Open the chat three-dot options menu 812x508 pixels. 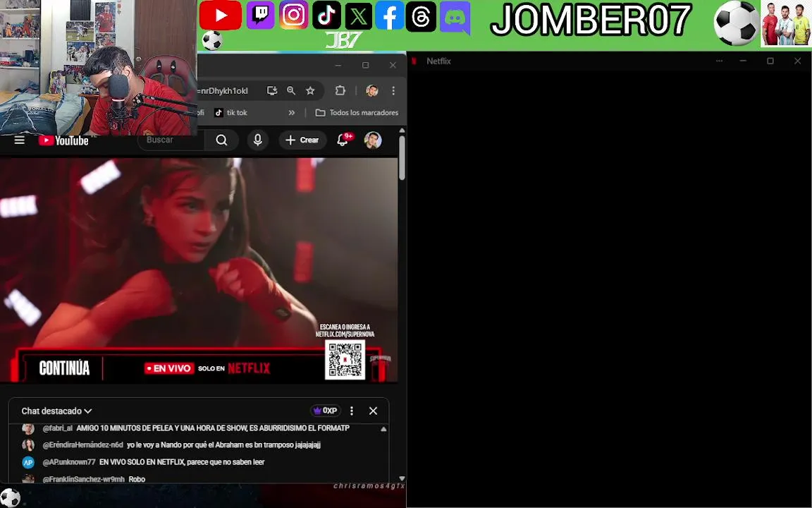352,411
